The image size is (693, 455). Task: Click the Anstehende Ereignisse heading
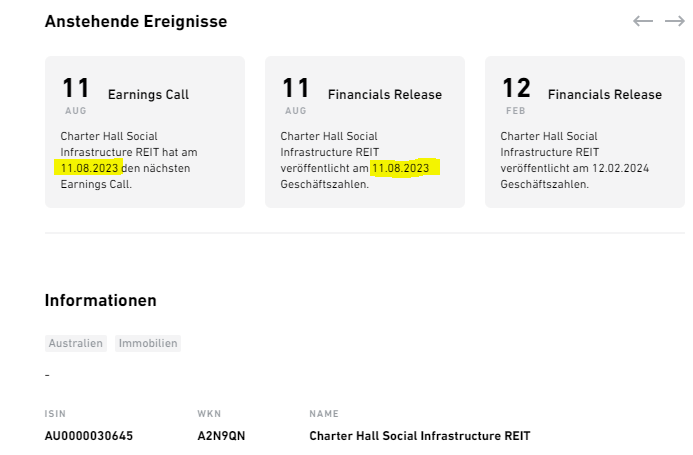point(136,21)
